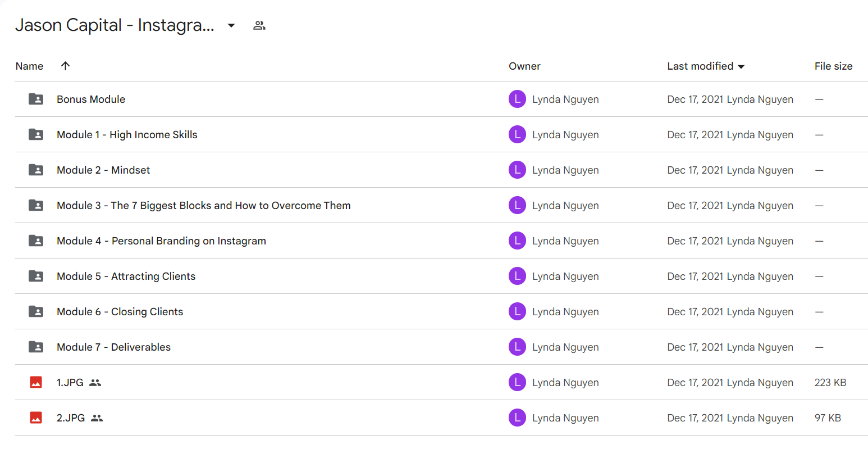Click owner avatar in 1.JPG row
The image size is (868, 458).
pyautogui.click(x=517, y=382)
